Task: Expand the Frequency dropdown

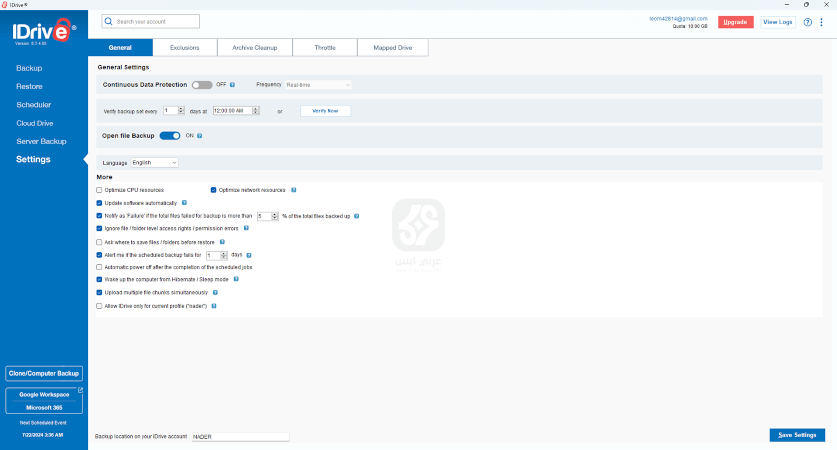Action: [318, 85]
